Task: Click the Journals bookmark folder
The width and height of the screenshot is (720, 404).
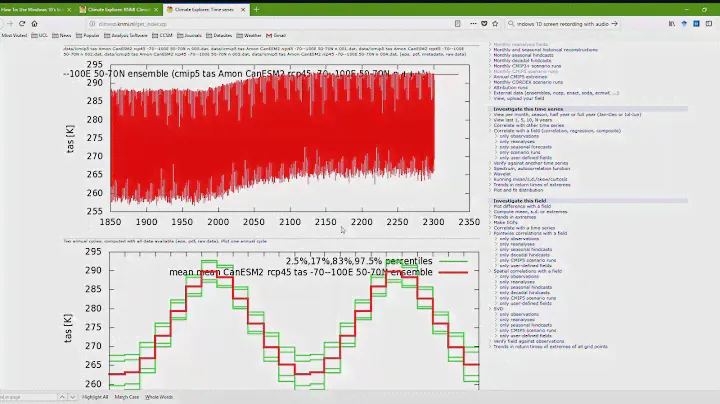Action: [190, 34]
